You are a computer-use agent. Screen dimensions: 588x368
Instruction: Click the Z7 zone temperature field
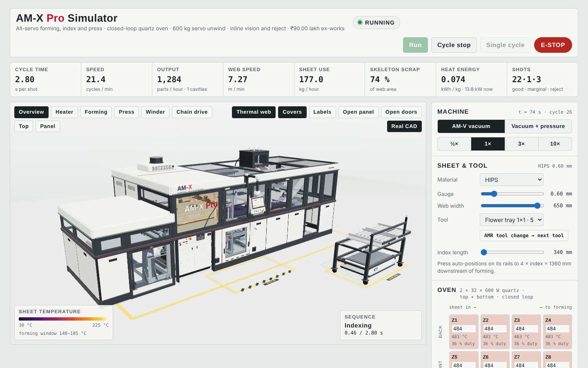point(526,365)
